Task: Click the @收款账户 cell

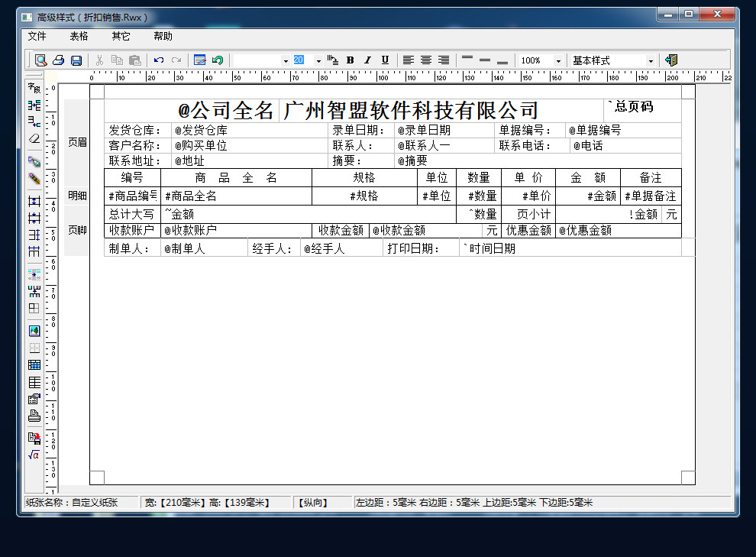Action: 236,231
